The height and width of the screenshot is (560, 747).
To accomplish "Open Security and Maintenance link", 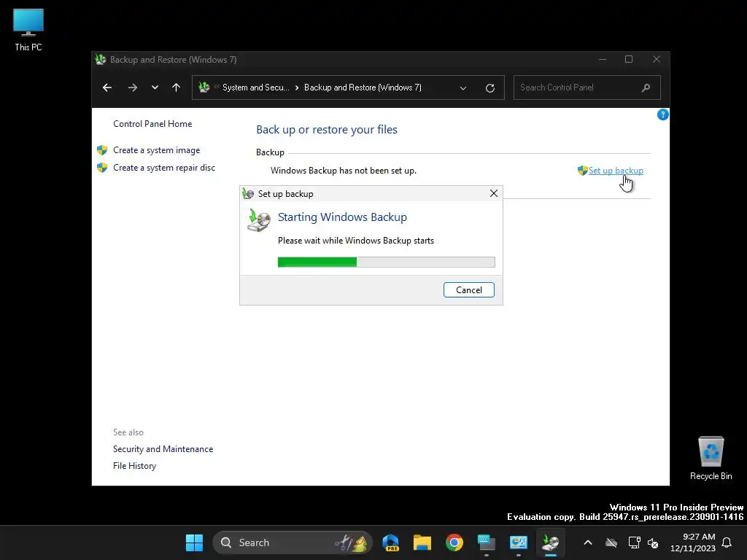I will 163,449.
